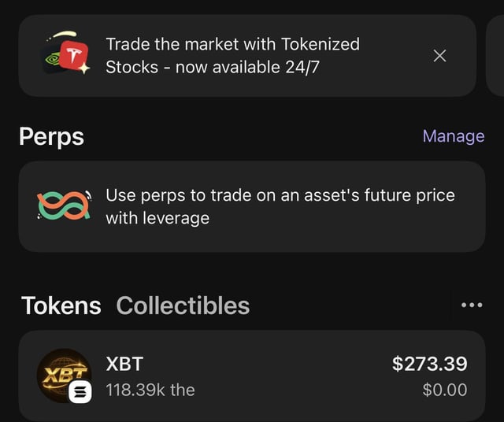Click the Perps section heading
Screen dimensions: 504x422
coord(51,136)
